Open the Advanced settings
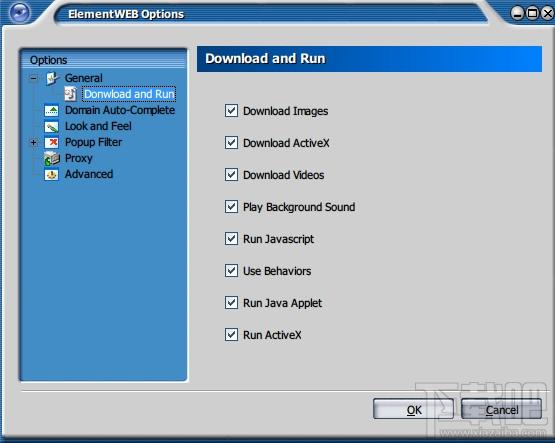The height and width of the screenshot is (443, 555). click(x=89, y=174)
